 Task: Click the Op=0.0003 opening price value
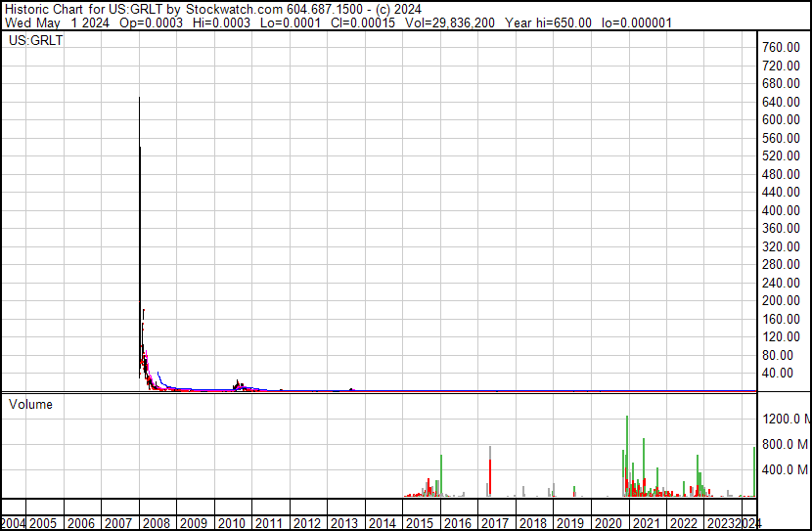tap(152, 22)
